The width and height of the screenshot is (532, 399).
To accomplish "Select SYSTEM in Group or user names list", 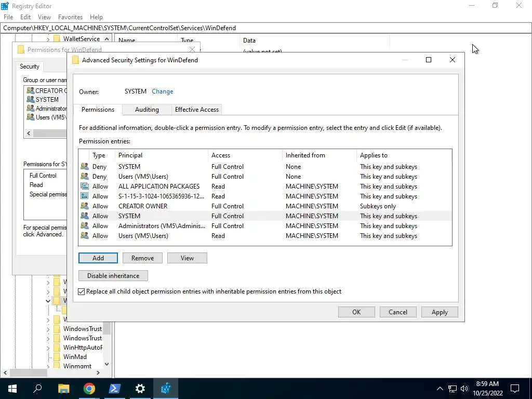I will [47, 99].
